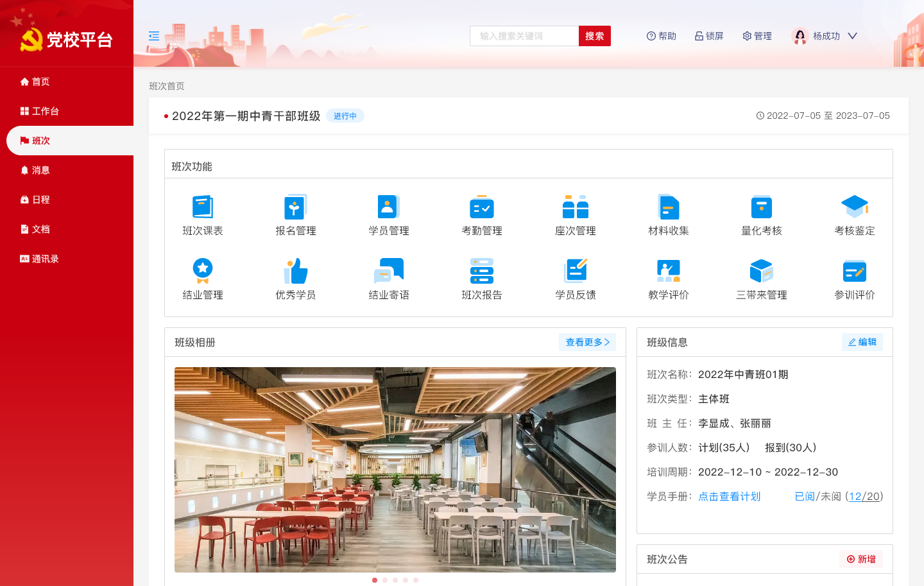Open 结业管理 medal icon
The image size is (924, 586).
point(203,271)
